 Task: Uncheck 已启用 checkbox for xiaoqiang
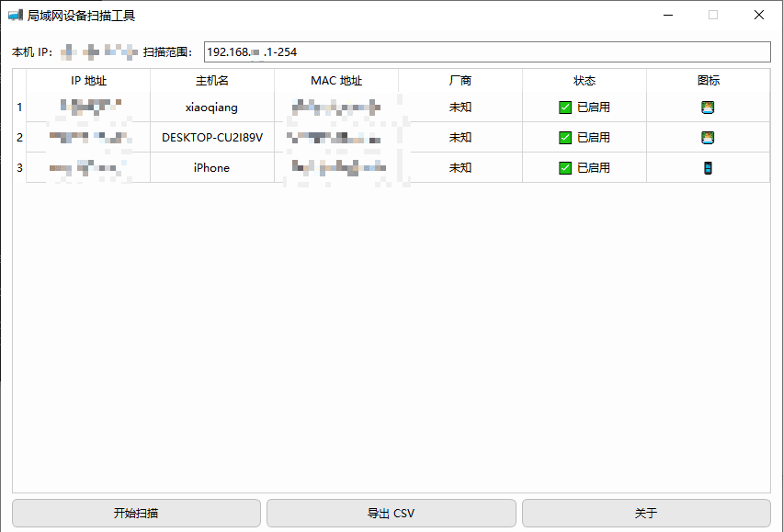[565, 108]
